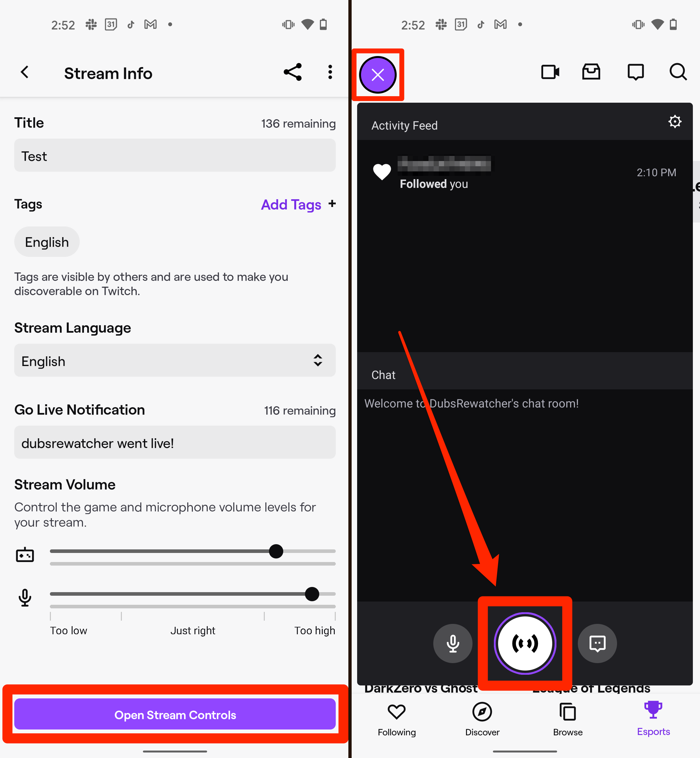
Task: Open the chat message icon
Action: pyautogui.click(x=598, y=643)
